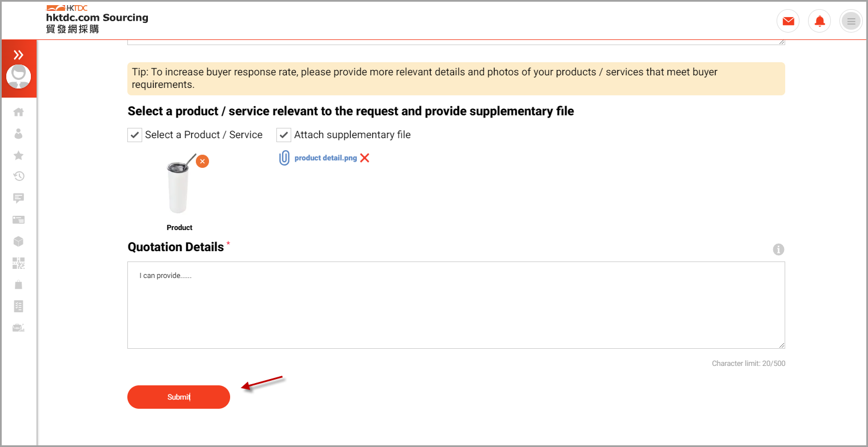Remove the selected tumbler product
This screenshot has width=868, height=447.
tap(202, 162)
